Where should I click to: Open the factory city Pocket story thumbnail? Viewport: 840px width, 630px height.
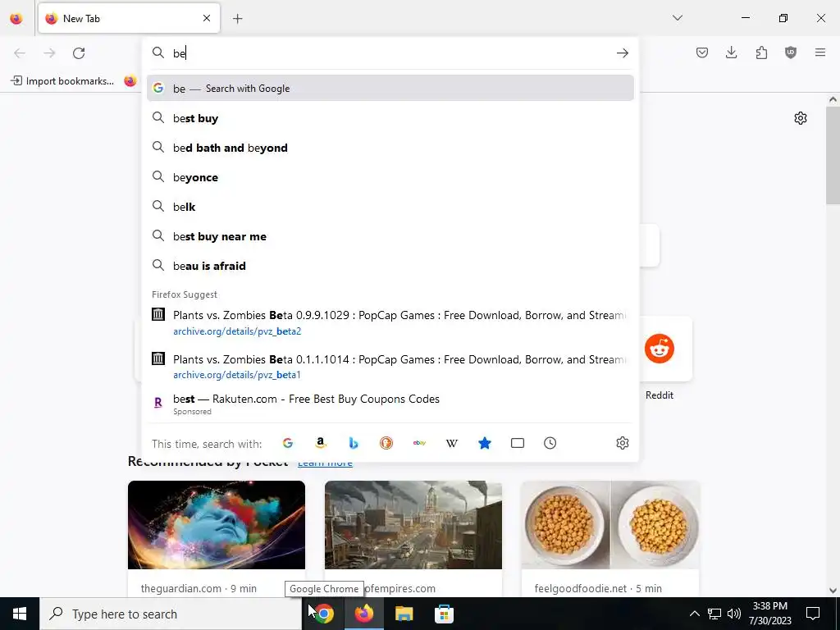point(413,525)
